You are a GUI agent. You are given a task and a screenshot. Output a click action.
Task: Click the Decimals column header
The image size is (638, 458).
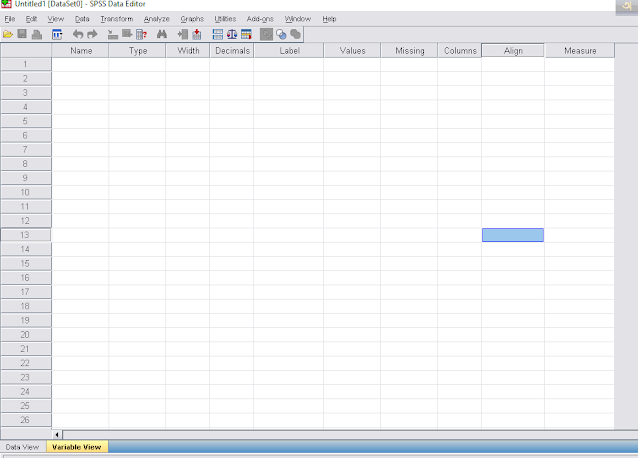pyautogui.click(x=232, y=51)
